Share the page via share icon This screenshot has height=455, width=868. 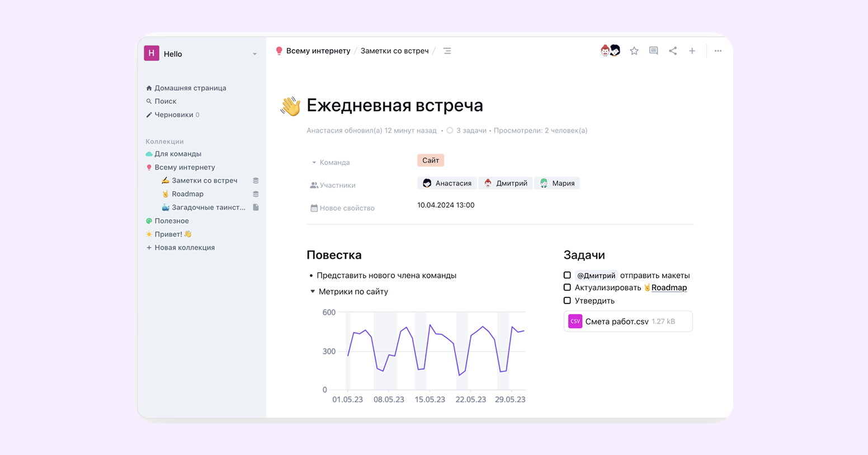673,51
